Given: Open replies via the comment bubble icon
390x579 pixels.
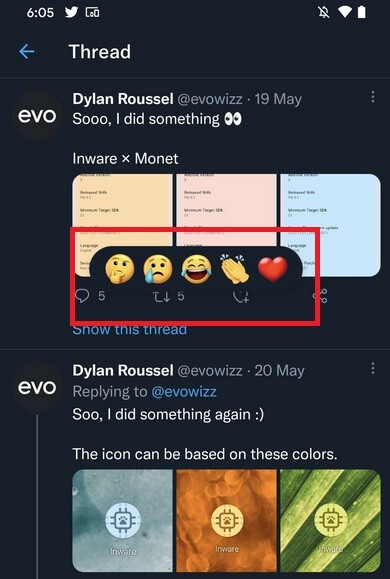Looking at the screenshot, I should point(82,296).
